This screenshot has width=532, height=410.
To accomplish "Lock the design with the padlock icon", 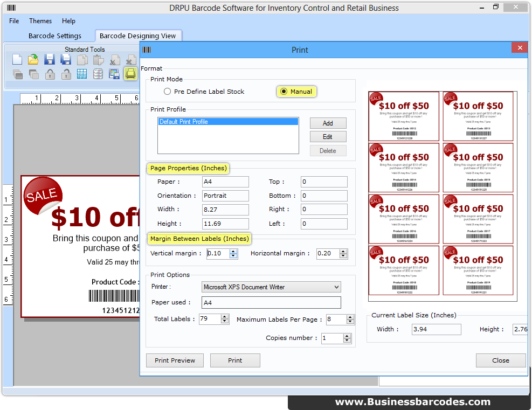I will [50, 74].
